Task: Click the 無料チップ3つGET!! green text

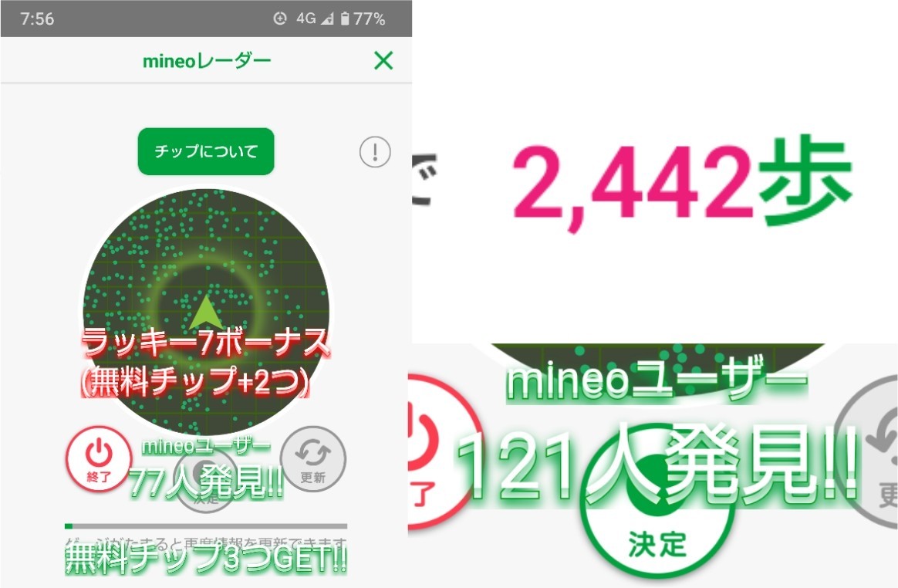Action: click(206, 558)
